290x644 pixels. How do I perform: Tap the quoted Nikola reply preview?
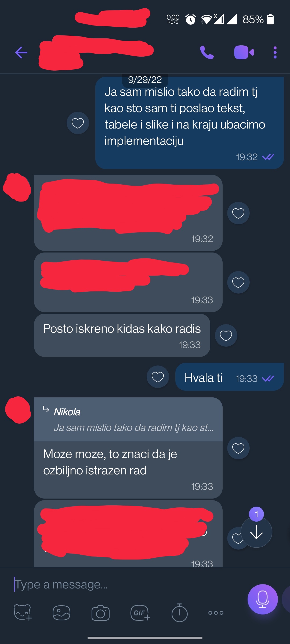point(128,419)
